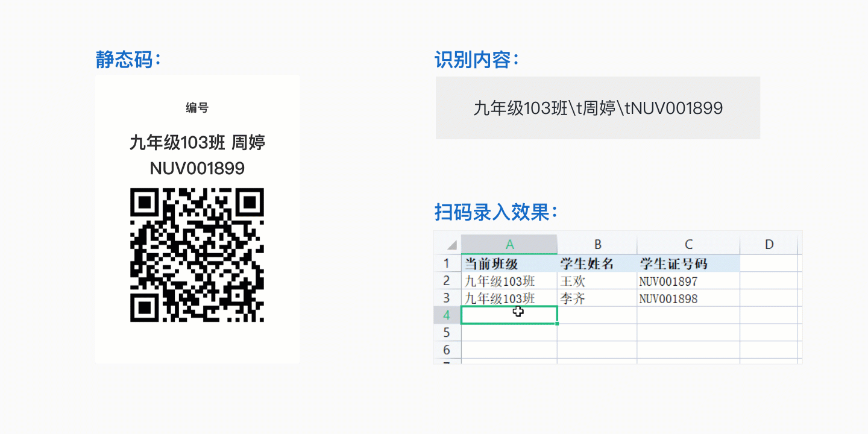This screenshot has height=434, width=868.
Task: Select empty cell B6
Action: (x=597, y=350)
